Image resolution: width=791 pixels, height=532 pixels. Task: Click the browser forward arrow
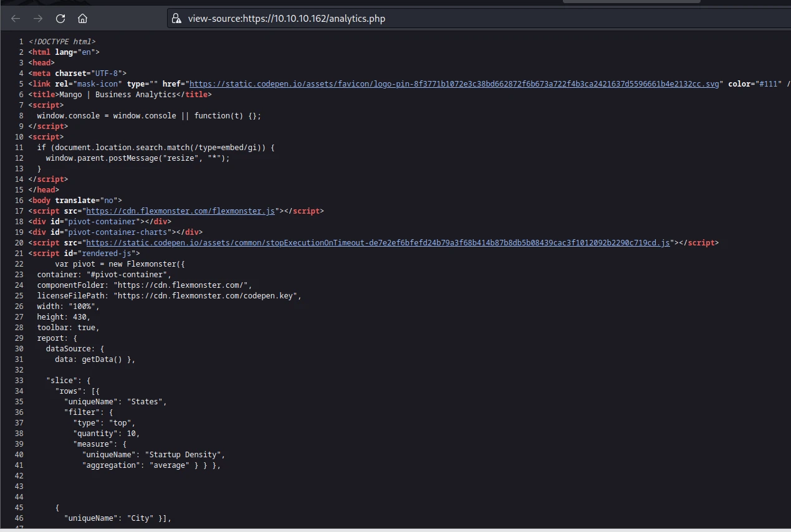tap(38, 18)
